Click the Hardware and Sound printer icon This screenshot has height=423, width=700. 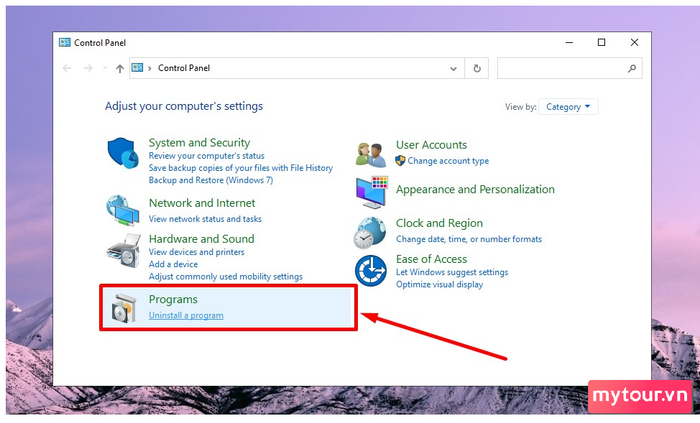coord(124,251)
